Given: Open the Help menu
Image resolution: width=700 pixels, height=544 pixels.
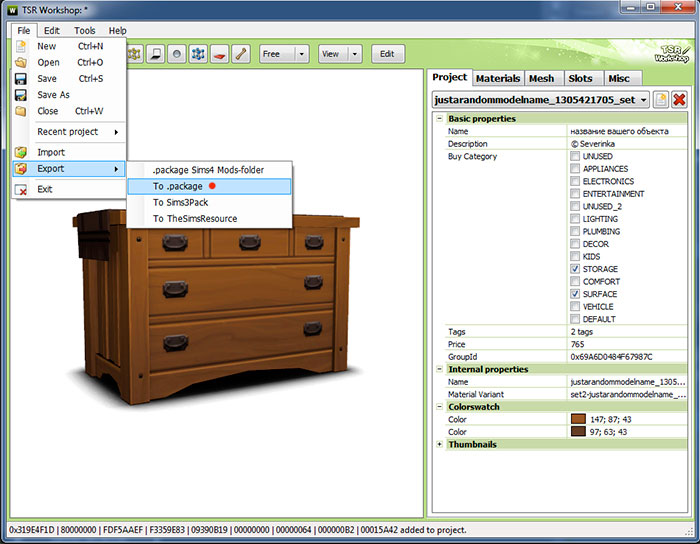Looking at the screenshot, I should [117, 30].
